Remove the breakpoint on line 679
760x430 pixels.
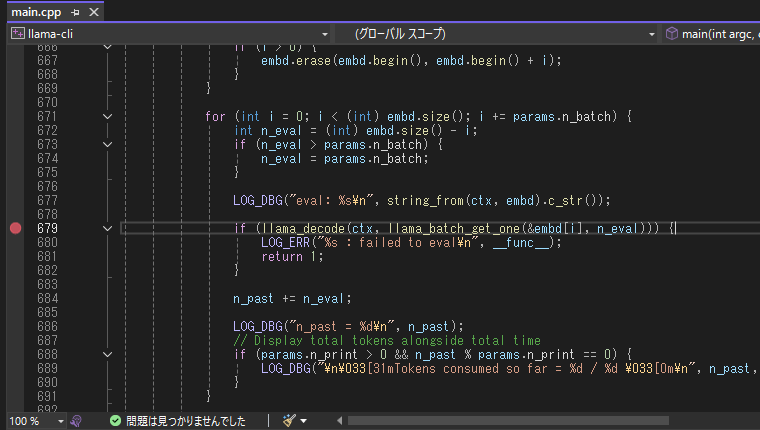click(16, 228)
